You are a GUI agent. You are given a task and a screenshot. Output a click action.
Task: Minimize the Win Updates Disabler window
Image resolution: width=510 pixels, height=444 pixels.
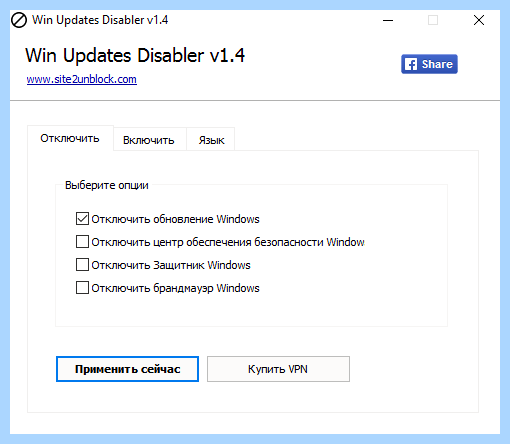click(388, 20)
